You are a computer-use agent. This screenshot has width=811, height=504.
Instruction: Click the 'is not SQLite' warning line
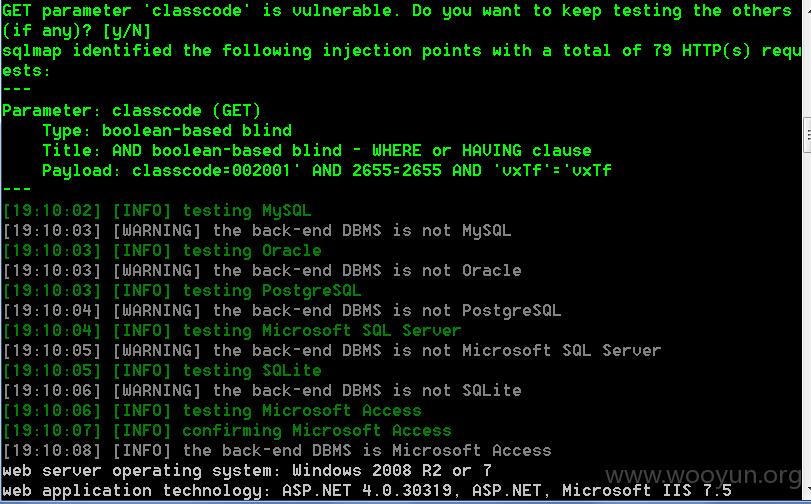click(x=262, y=390)
